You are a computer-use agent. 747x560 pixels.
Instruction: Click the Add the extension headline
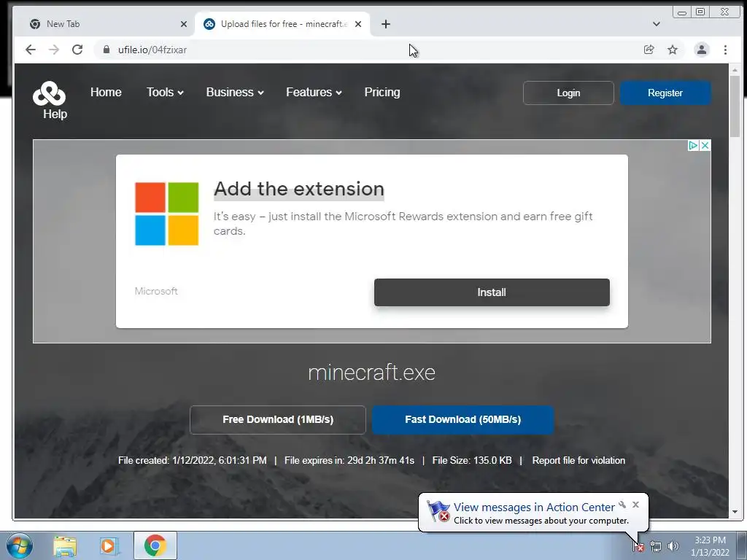298,189
